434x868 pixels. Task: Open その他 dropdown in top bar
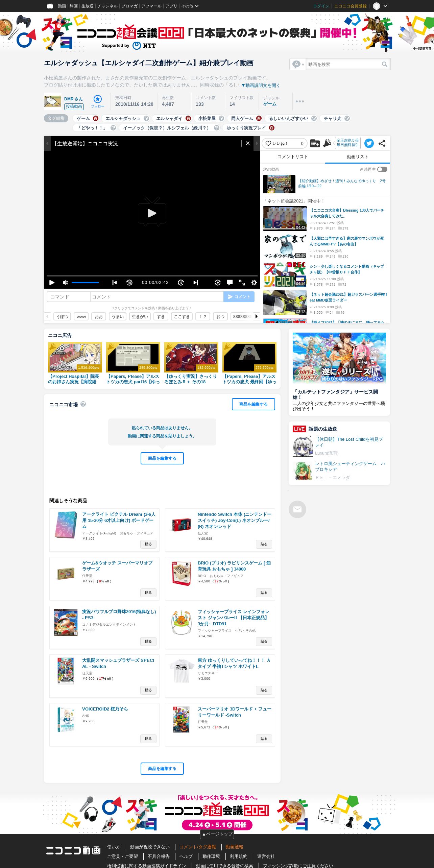[190, 6]
